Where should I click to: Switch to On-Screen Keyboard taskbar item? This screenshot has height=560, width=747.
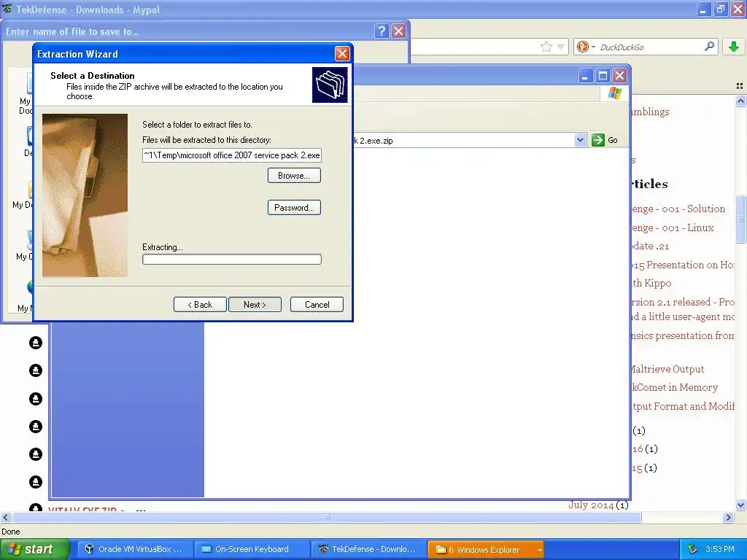(252, 549)
